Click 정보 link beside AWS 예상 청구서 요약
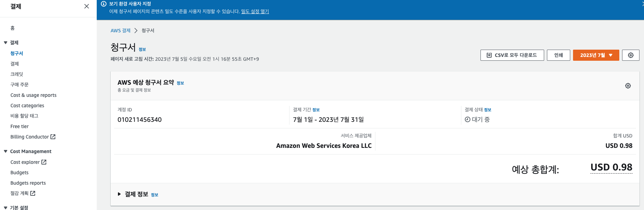The height and width of the screenshot is (210, 644). click(180, 83)
